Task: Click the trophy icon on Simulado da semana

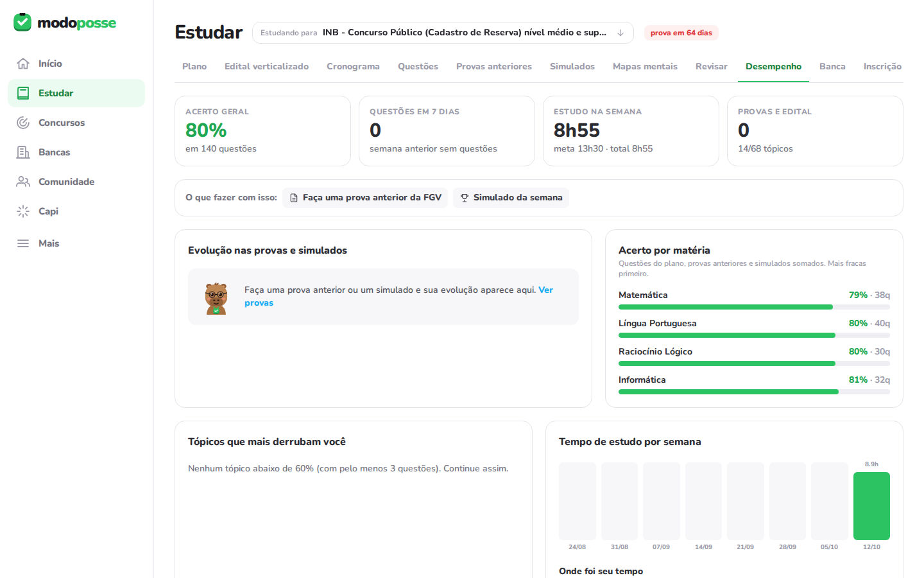Action: coord(465,198)
